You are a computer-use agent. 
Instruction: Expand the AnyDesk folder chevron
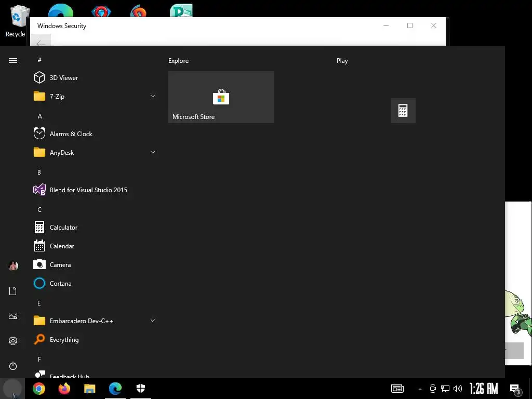click(153, 152)
